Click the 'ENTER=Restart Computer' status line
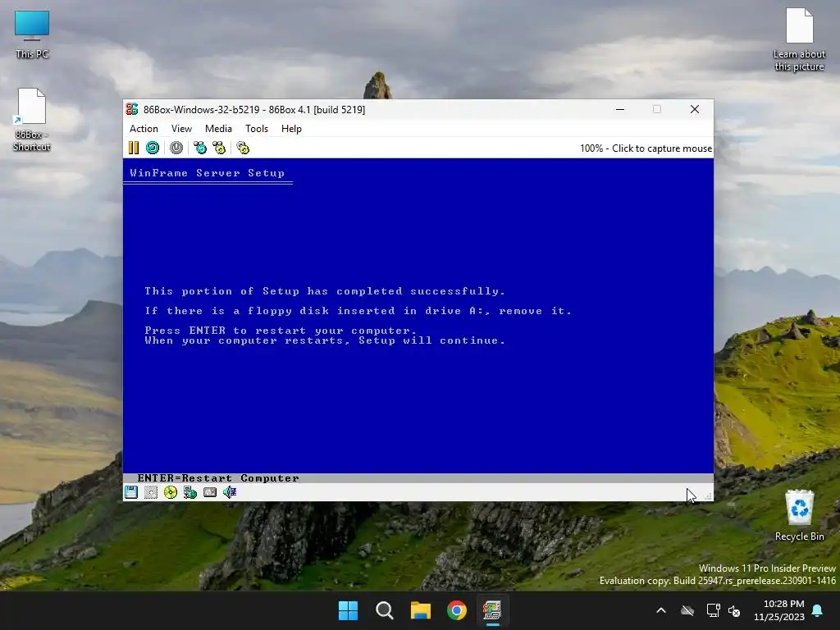The width and height of the screenshot is (840, 630). tap(218, 478)
